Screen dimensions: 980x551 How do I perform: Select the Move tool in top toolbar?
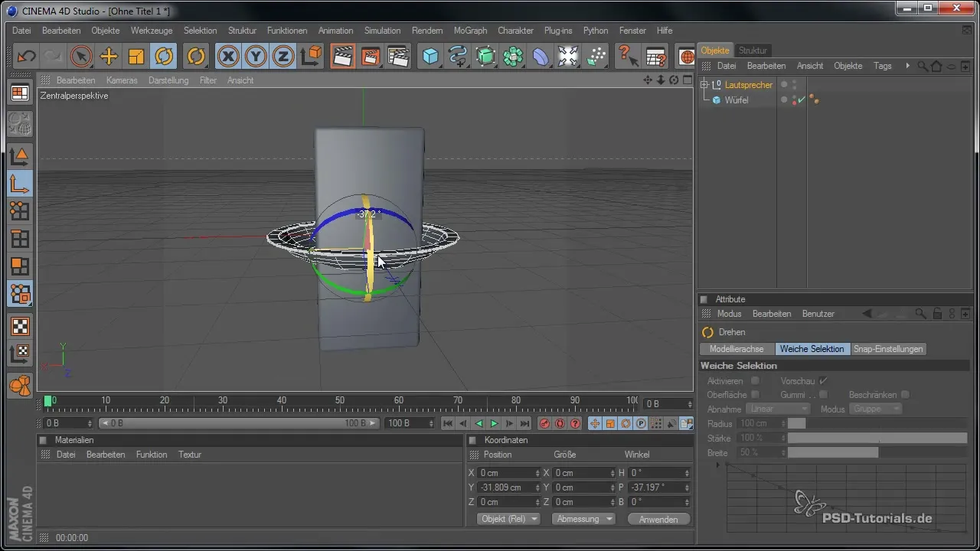tap(109, 56)
